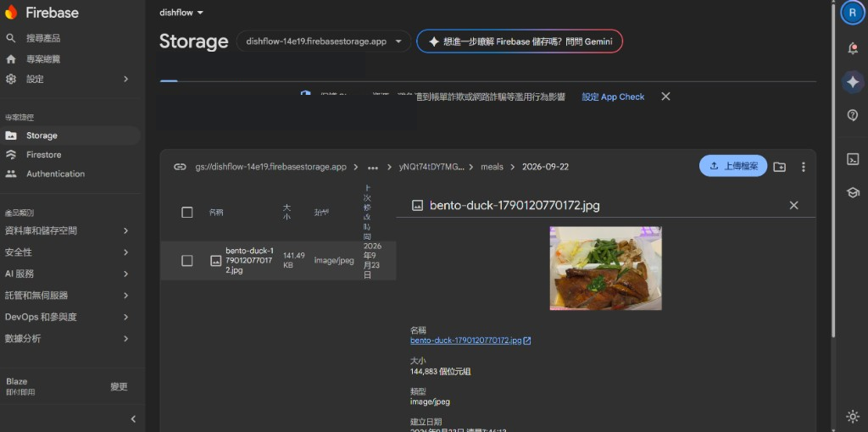Ask Gemini about Firebase storage
This screenshot has height=432, width=868.
[x=520, y=42]
